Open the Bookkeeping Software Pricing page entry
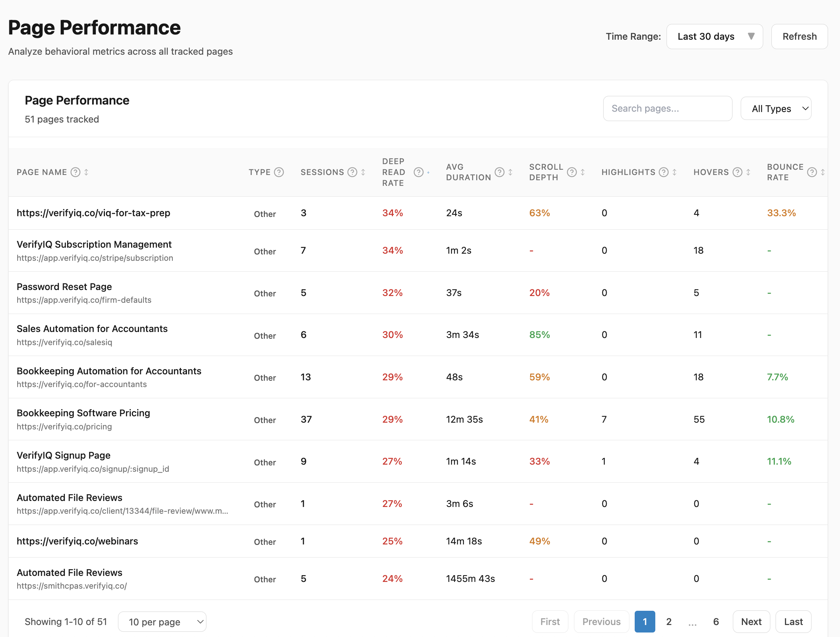Screen dimensions: 840x637 [x=83, y=413]
